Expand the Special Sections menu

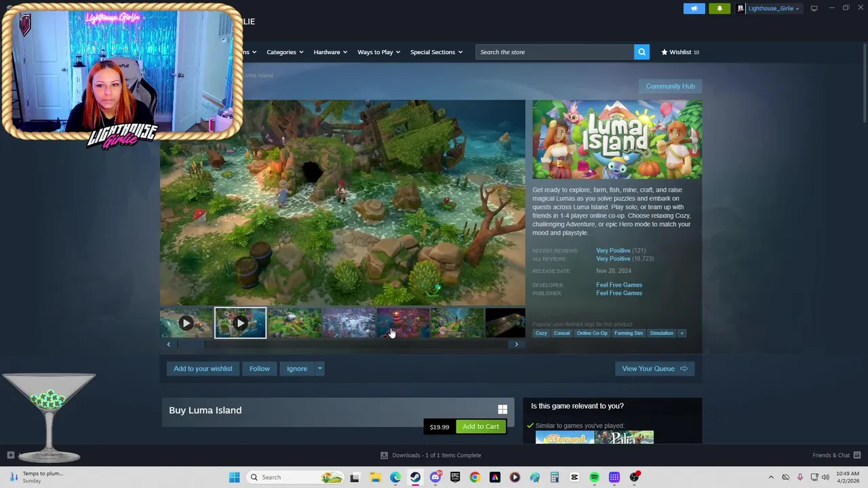[x=436, y=52]
